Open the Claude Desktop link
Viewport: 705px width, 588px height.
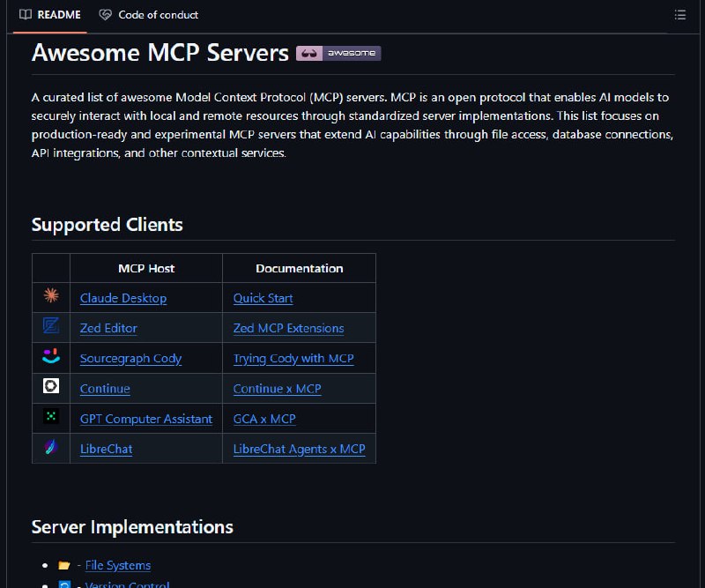pyautogui.click(x=123, y=298)
